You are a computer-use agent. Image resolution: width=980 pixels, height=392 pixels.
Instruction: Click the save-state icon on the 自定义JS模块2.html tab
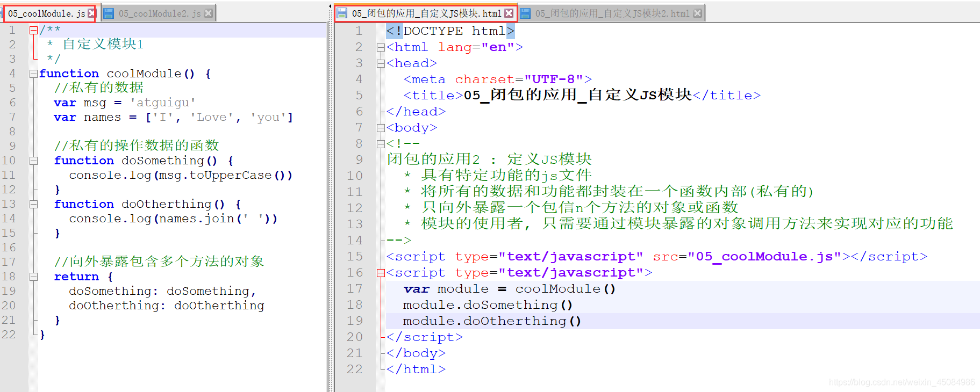(x=525, y=13)
